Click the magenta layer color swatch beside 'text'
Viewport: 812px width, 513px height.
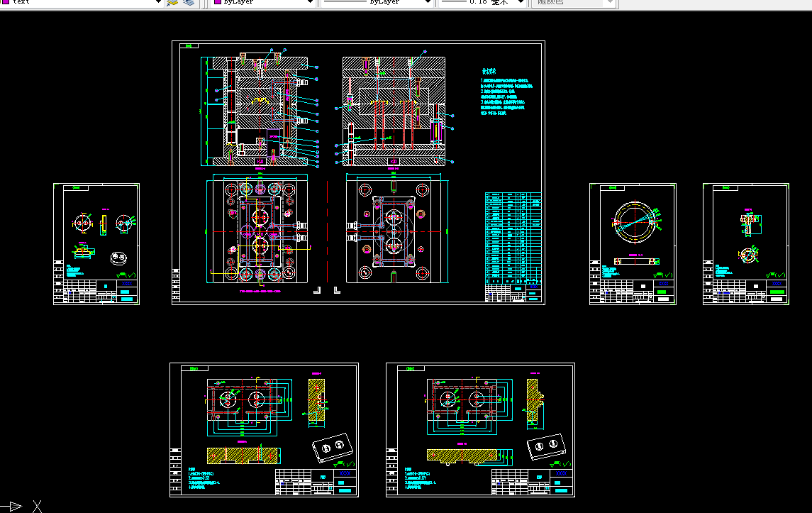click(x=6, y=2)
